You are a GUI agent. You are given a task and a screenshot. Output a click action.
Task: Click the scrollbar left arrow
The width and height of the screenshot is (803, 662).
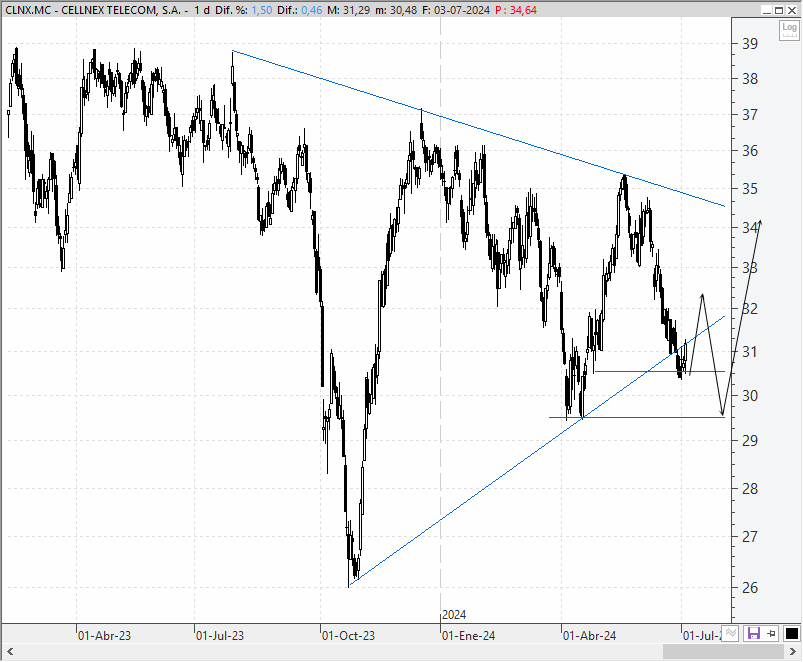pyautogui.click(x=10, y=652)
